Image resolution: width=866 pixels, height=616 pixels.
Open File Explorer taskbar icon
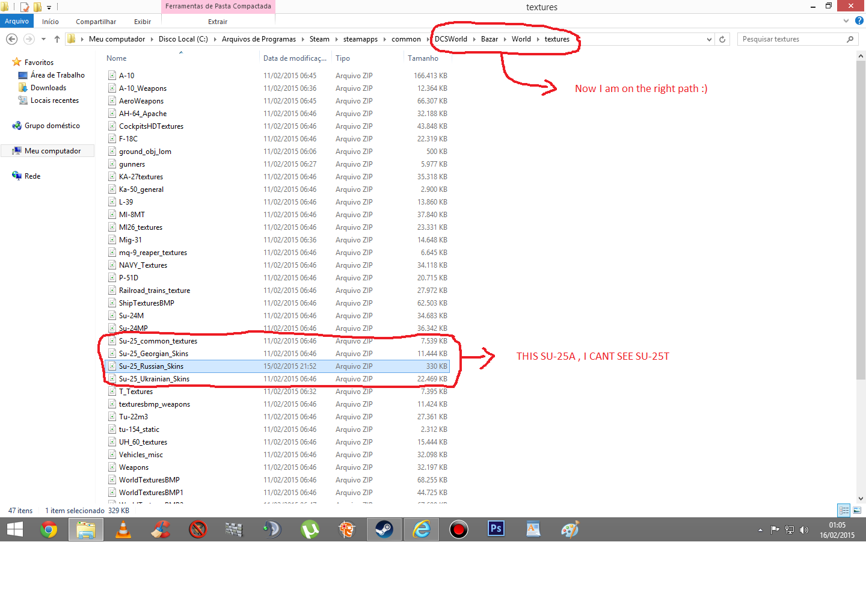click(86, 529)
